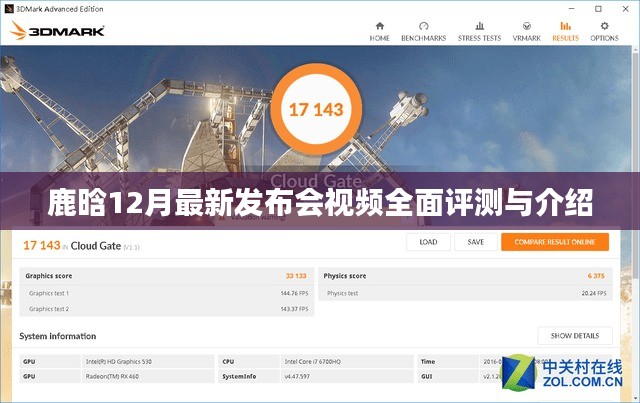Image resolution: width=640 pixels, height=403 pixels.
Task: Open the OPTIONS tab label
Action: (x=604, y=38)
